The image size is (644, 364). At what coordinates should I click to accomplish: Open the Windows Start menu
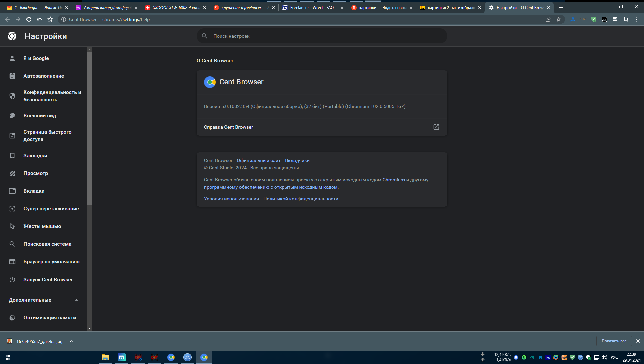click(8, 357)
